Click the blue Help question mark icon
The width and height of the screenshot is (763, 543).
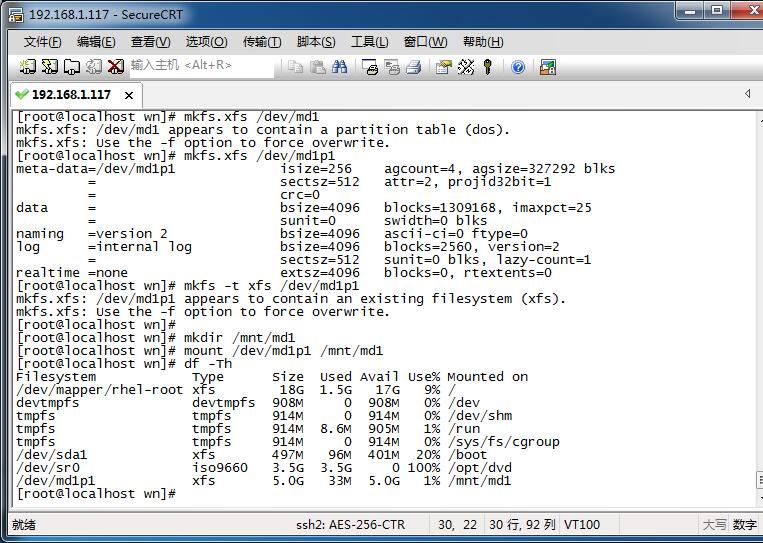[x=518, y=67]
